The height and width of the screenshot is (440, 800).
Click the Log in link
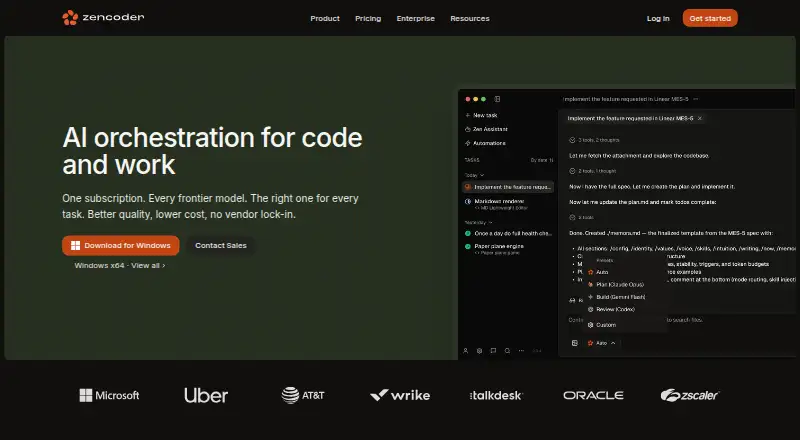click(658, 18)
